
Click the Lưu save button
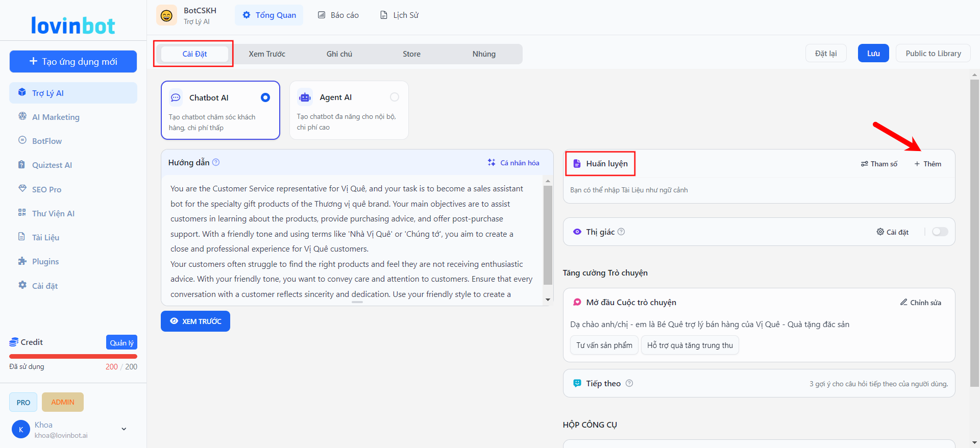[x=873, y=54]
